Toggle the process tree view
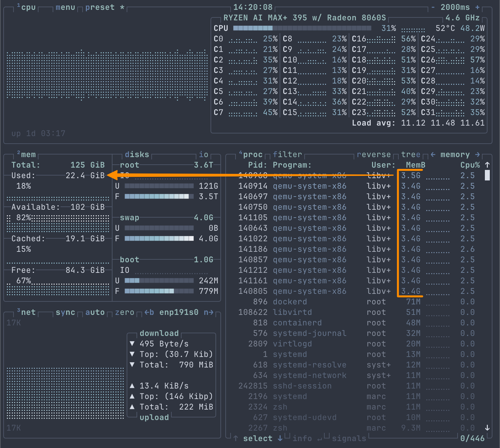The width and height of the screenshot is (500, 448). (411, 154)
